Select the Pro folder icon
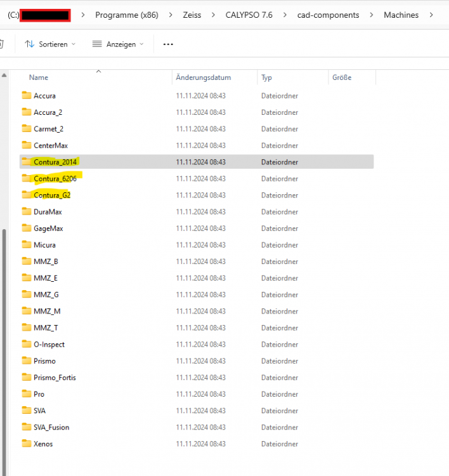 coord(27,394)
